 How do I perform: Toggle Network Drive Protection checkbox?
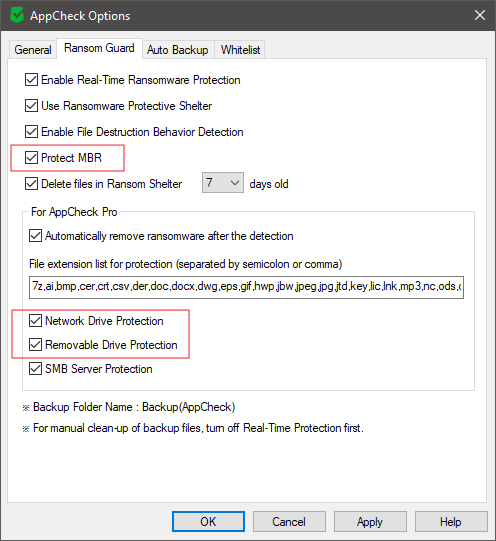point(36,321)
